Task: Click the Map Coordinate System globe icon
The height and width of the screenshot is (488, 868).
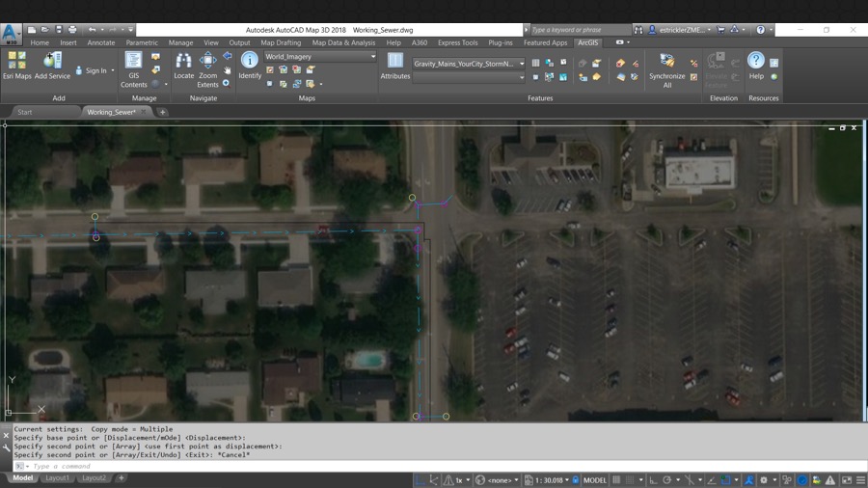Action: click(480, 480)
